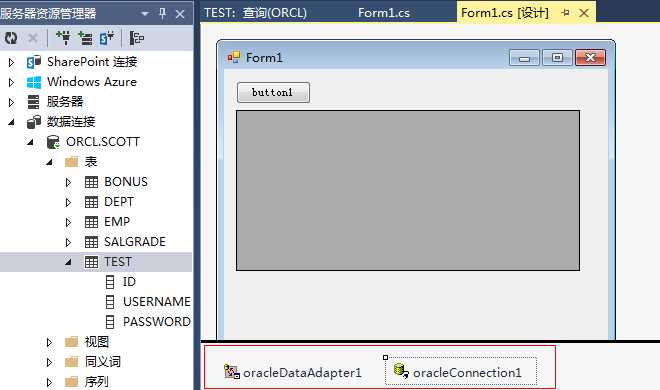
Task: Expand the SharePoint 连接 node
Action: tap(11, 62)
